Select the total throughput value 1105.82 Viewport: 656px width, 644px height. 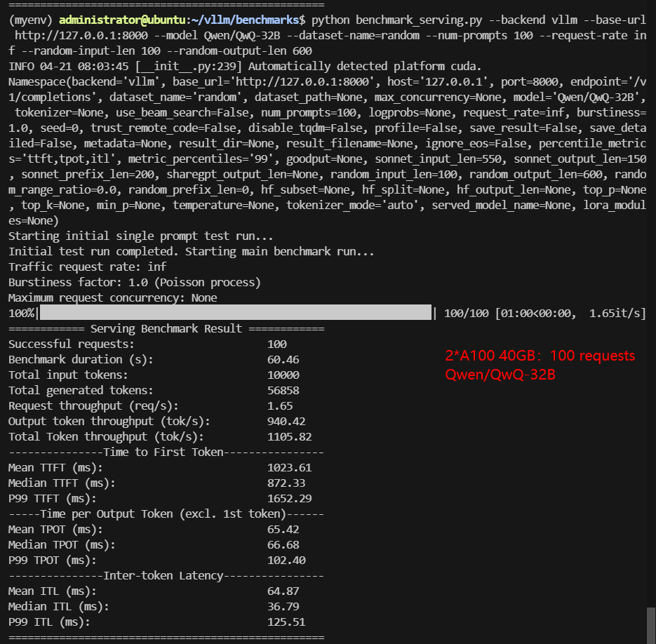pyautogui.click(x=290, y=437)
